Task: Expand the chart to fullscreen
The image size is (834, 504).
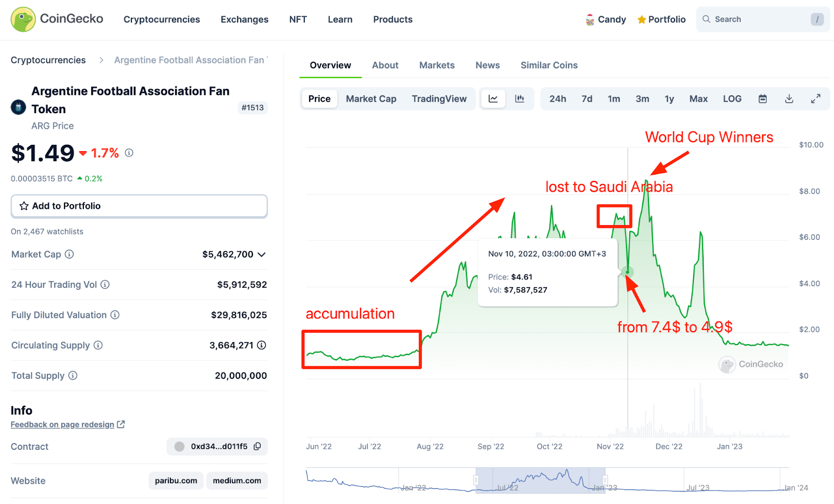Action: click(816, 99)
